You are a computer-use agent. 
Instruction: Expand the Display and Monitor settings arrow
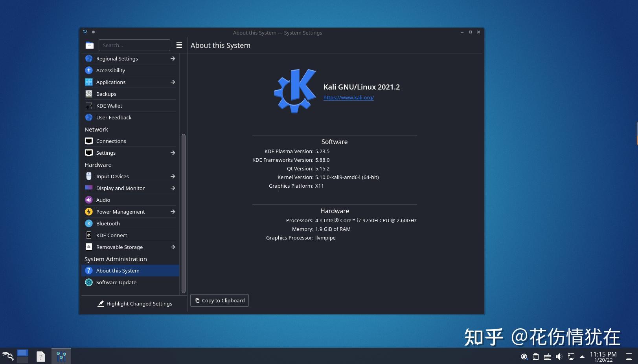pos(173,188)
